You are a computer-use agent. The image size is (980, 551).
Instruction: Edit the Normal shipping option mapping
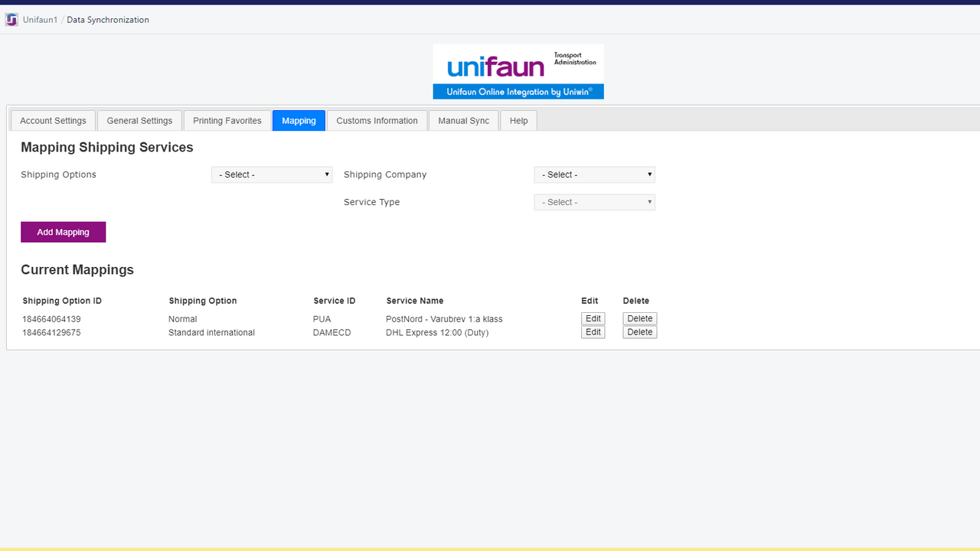tap(593, 318)
